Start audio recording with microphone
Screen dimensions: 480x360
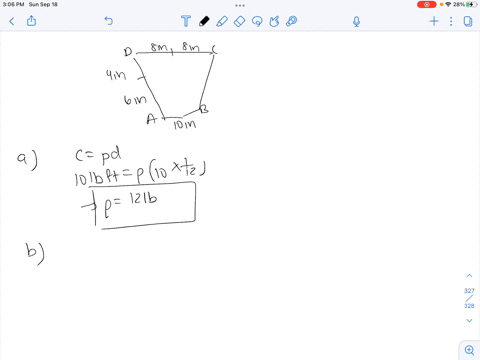click(356, 22)
